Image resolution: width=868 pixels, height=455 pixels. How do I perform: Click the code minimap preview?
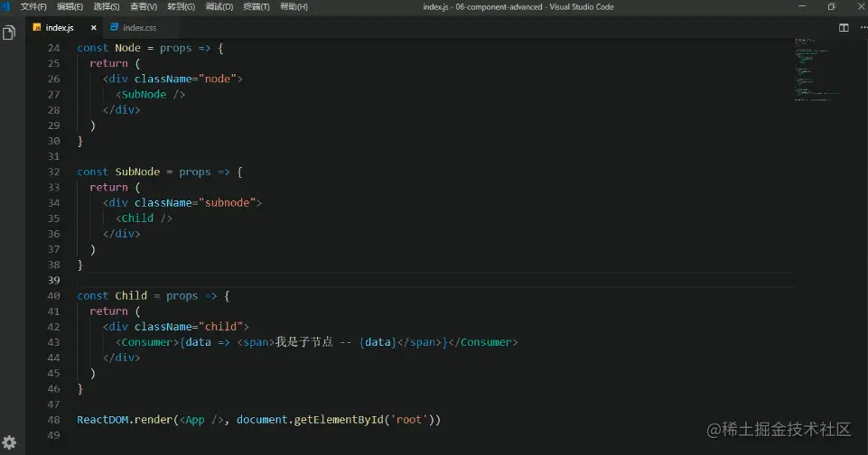click(817, 70)
